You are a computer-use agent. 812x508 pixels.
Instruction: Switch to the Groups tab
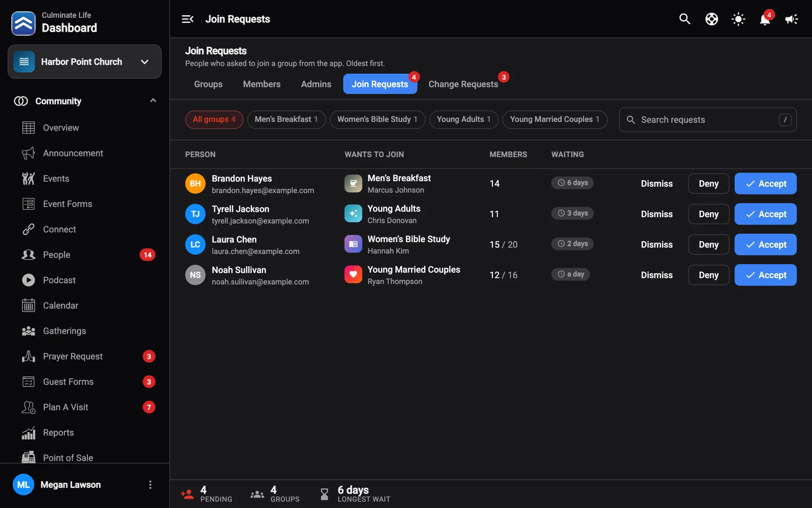[x=208, y=84]
